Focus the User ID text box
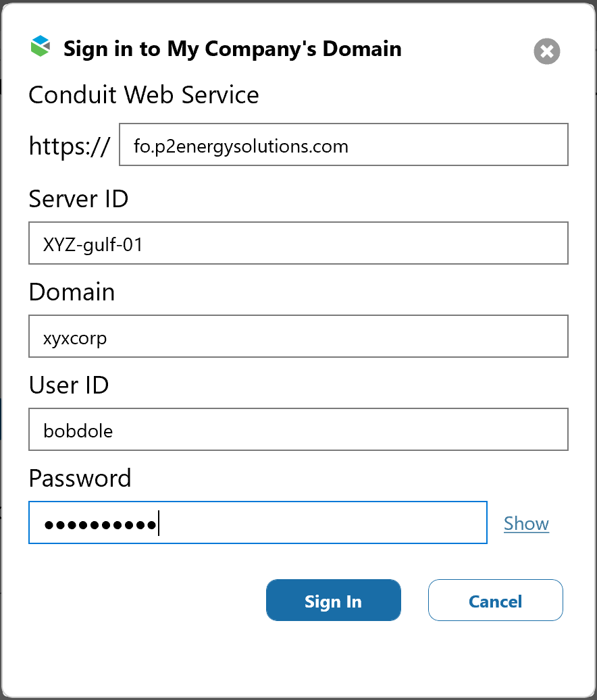The image size is (597, 700). 298,429
